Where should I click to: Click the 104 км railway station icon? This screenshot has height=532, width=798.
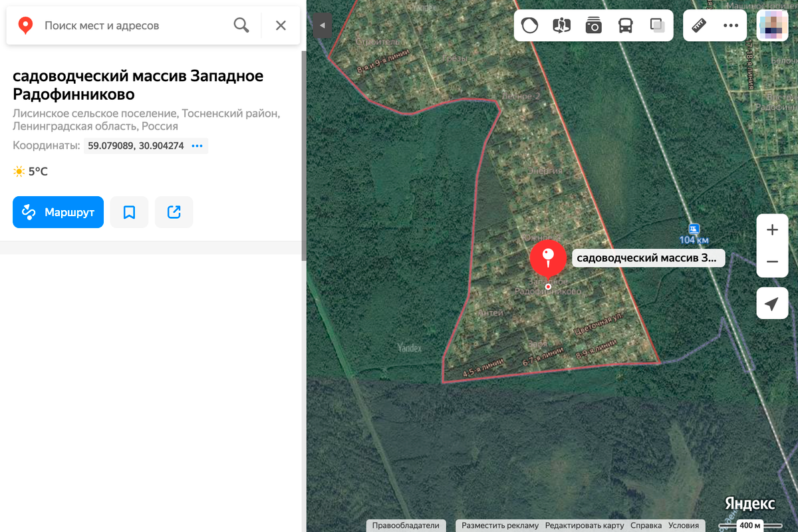point(694,228)
